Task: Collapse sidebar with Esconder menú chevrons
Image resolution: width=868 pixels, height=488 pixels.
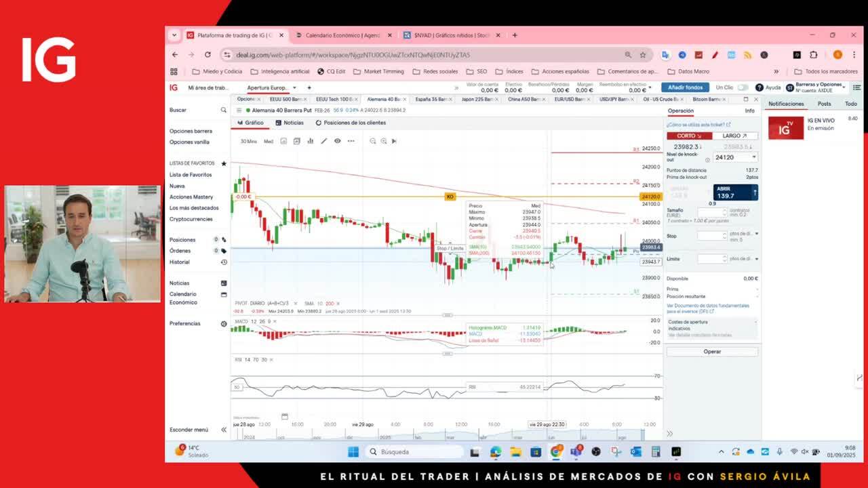Action: 224,430
